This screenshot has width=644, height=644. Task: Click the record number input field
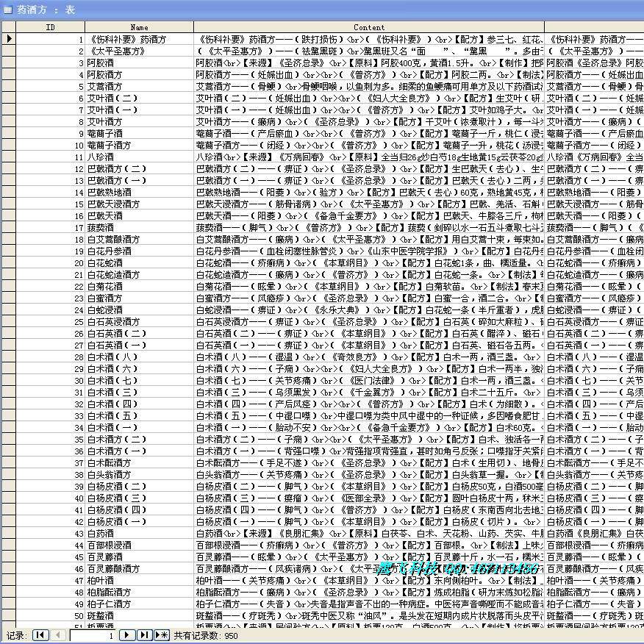(x=96, y=636)
